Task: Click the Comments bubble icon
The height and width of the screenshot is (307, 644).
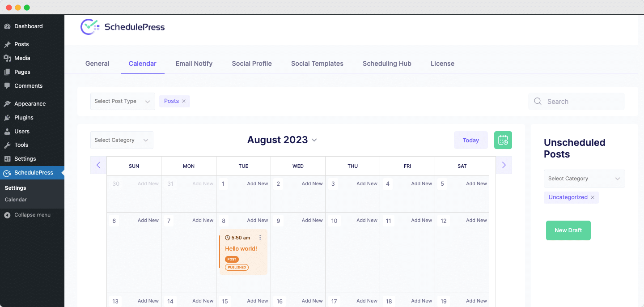Action: coord(7,86)
